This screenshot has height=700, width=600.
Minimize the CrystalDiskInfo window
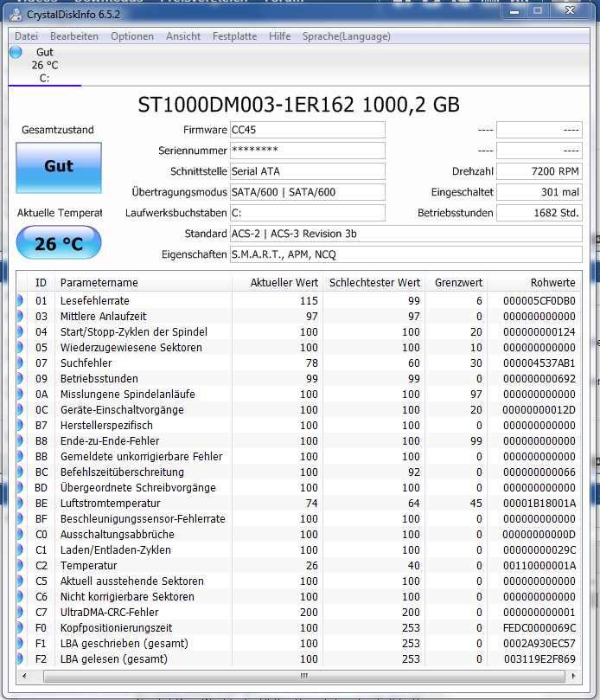(x=514, y=11)
